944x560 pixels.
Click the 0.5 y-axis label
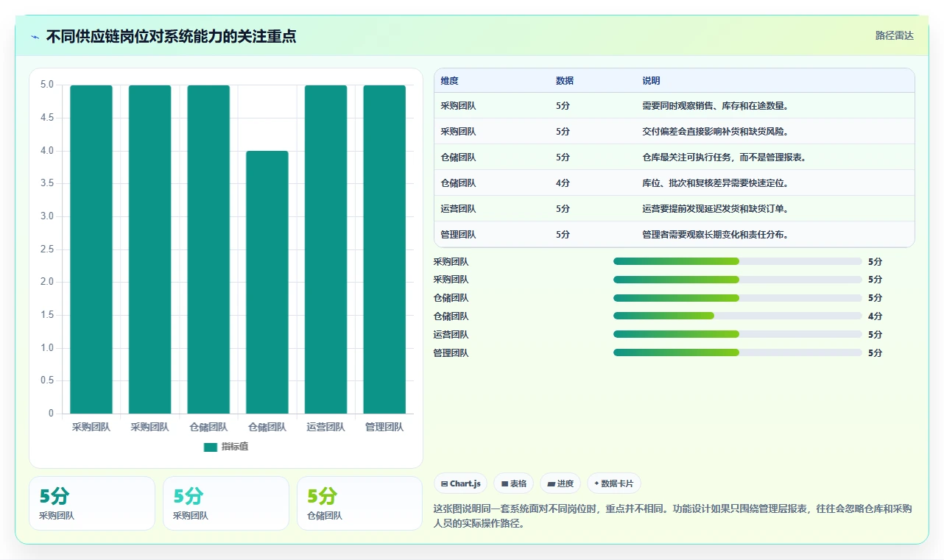click(x=47, y=380)
